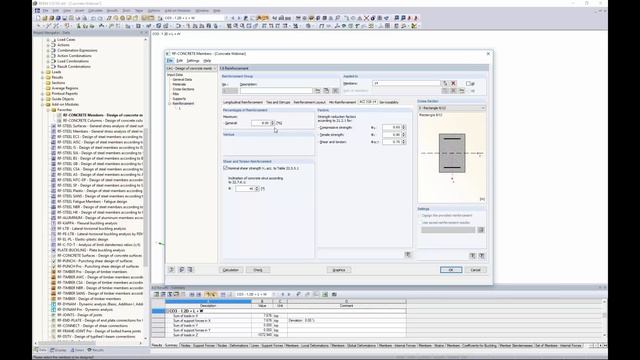Expand the Results folder in the navigator
Screen dimensions: 640x360
click(43, 77)
